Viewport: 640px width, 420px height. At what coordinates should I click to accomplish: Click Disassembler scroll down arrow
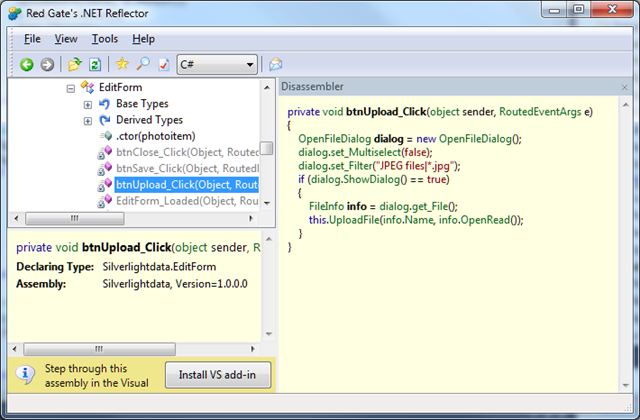pos(626,385)
